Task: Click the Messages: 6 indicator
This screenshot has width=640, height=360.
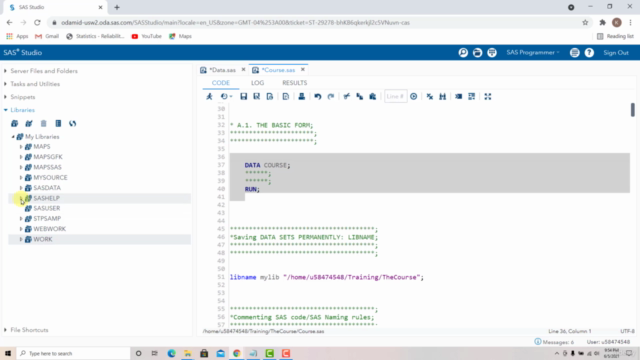Action: click(554, 342)
